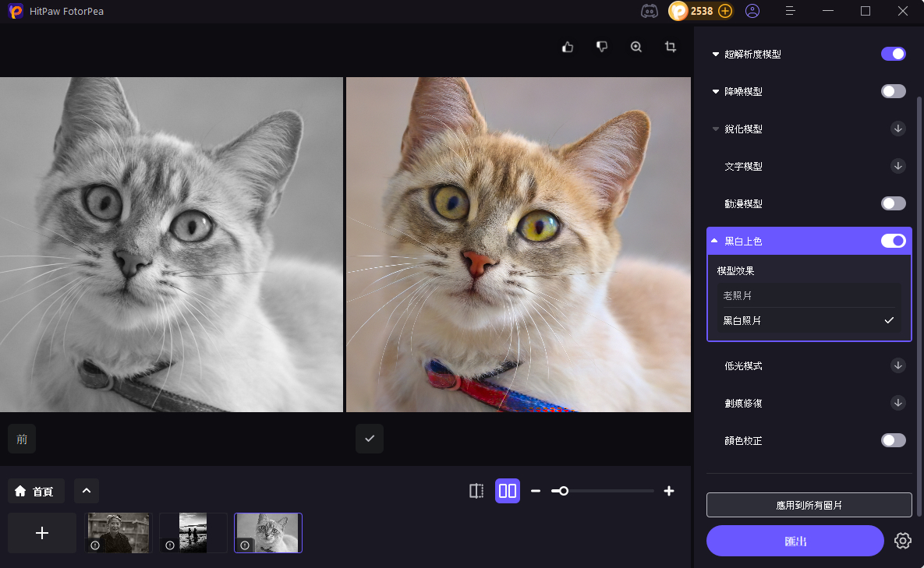Click 應用到所有圖片 button
924x568 pixels.
(809, 505)
